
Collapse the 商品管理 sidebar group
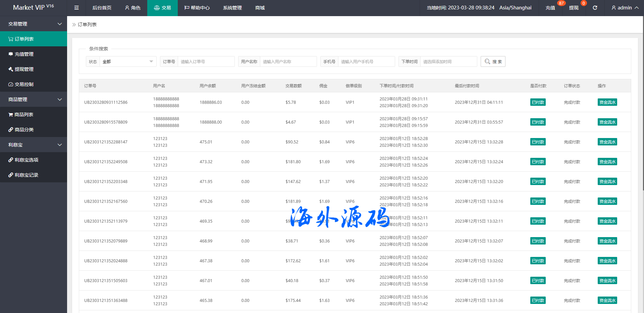tap(34, 99)
